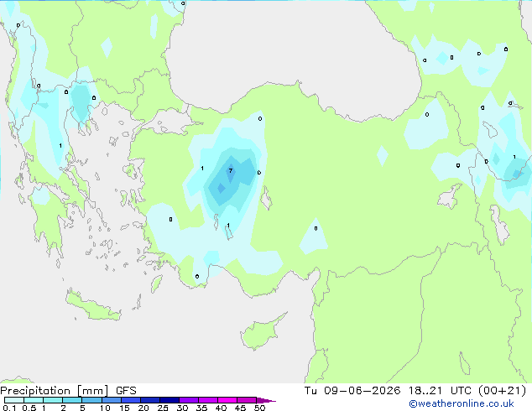Click the legend label "45"
Screen dimensions: 532x411
240,408
